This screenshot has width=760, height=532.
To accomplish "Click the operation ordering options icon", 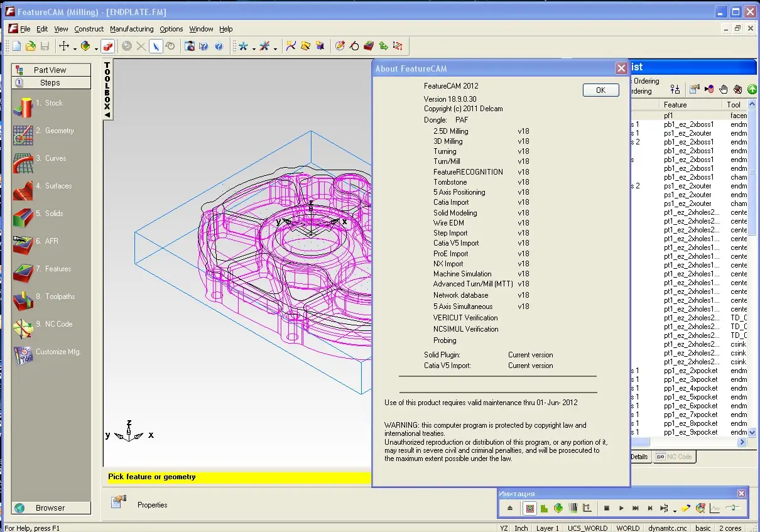I will coord(675,89).
